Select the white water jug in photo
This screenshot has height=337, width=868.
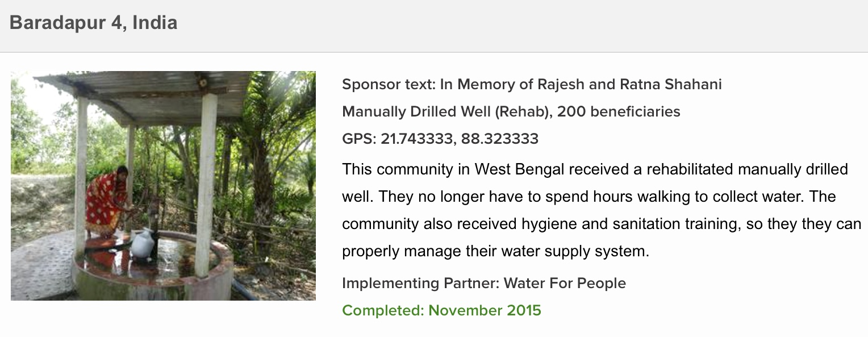[x=142, y=244]
